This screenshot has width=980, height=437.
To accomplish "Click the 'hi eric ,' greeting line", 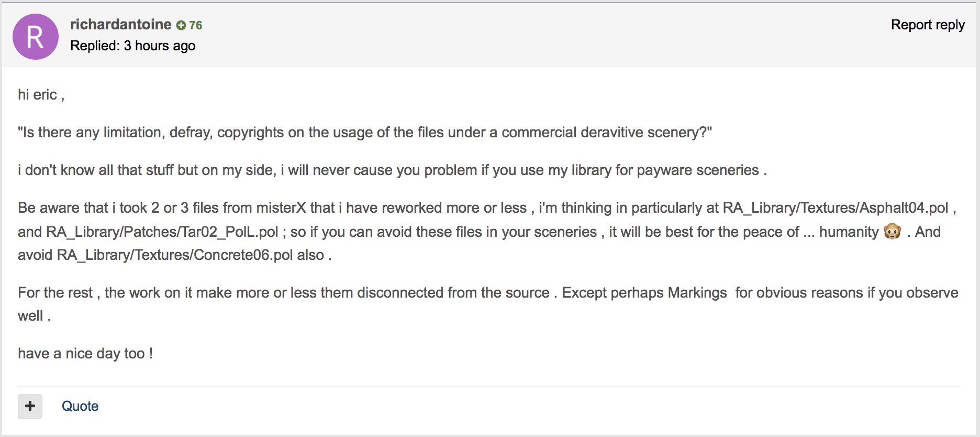I will click(x=41, y=94).
